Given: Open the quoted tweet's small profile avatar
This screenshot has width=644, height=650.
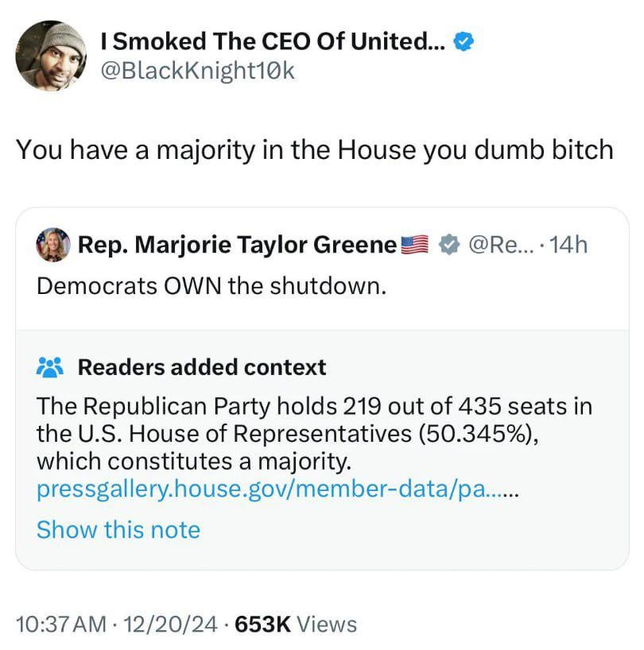Looking at the screenshot, I should point(53,244).
